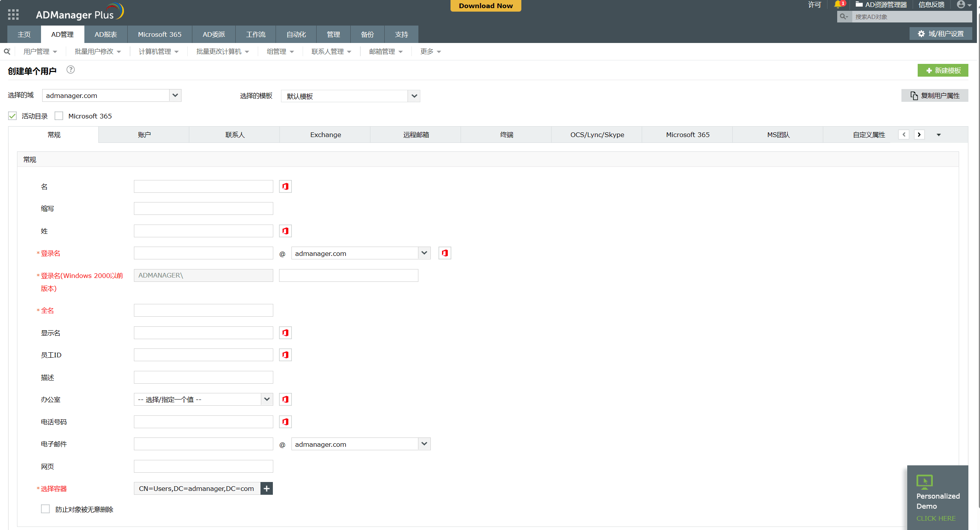This screenshot has width=980, height=530.
Task: Click into the 全名 input field
Action: (x=203, y=310)
